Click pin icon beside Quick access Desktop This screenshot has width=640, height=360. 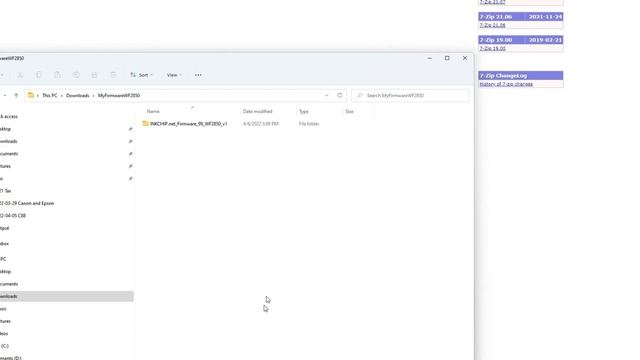click(x=131, y=129)
